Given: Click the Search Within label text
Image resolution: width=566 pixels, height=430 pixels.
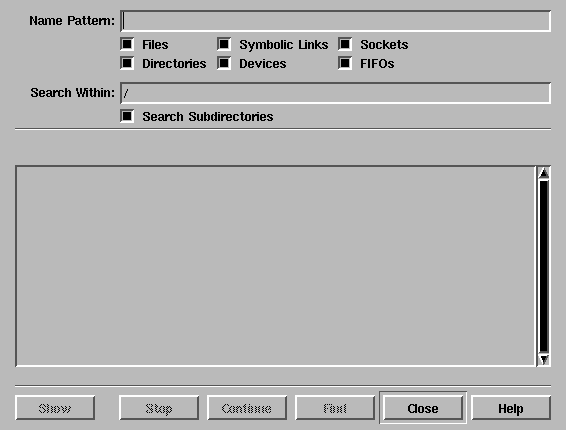Looking at the screenshot, I should (x=72, y=93).
